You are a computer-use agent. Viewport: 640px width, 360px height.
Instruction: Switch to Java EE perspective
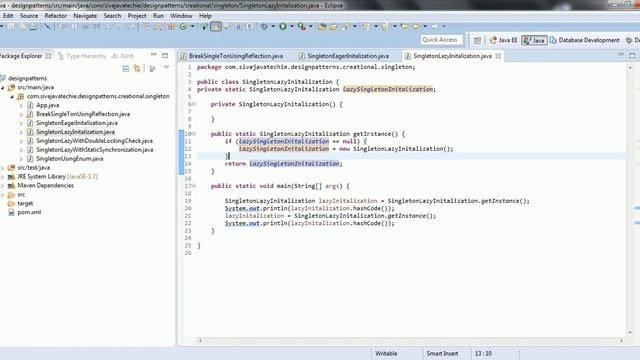coord(504,40)
